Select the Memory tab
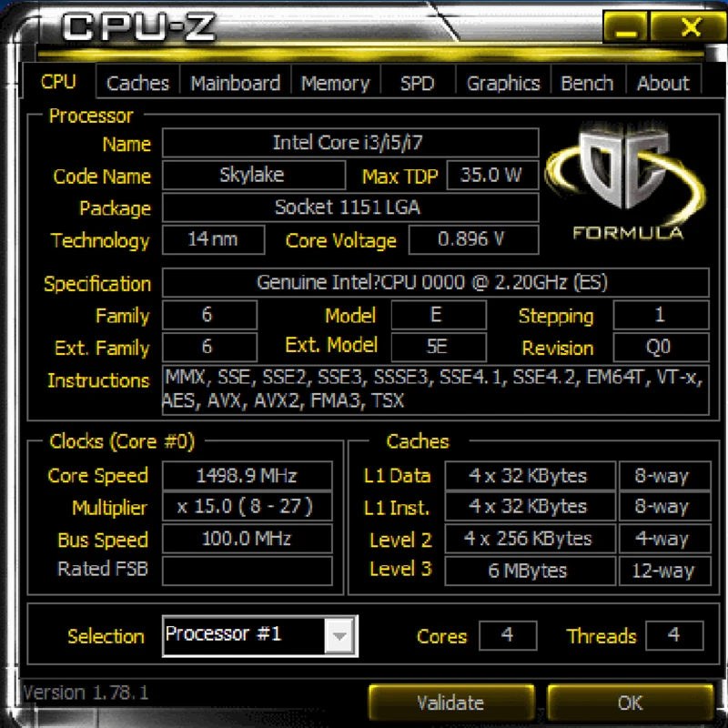The height and width of the screenshot is (728, 728). coord(335,83)
